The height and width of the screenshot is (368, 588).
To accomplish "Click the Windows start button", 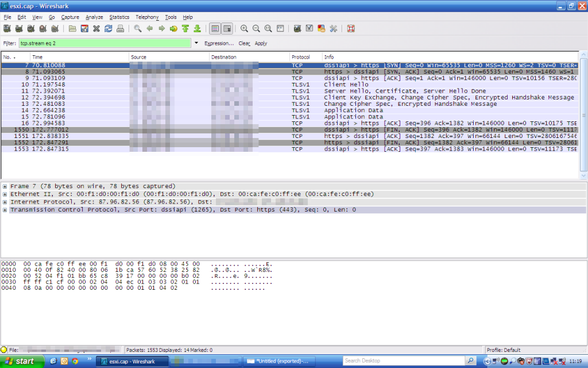I will point(22,361).
